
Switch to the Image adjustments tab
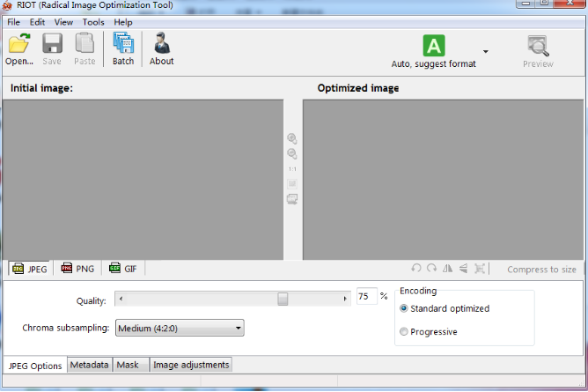pyautogui.click(x=191, y=365)
